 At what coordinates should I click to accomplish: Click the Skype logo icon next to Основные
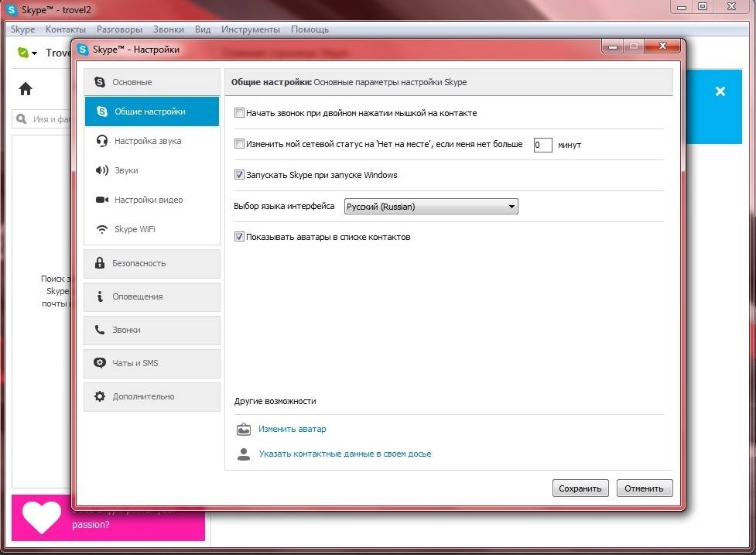pos(100,82)
